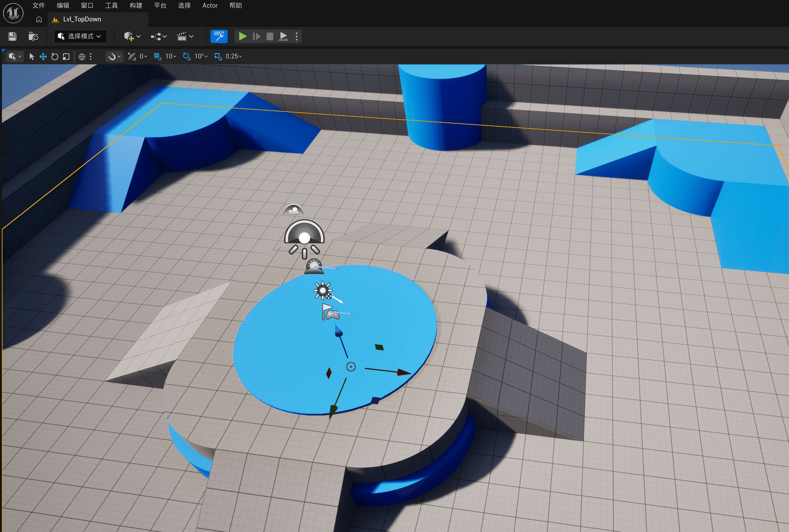This screenshot has height=532, width=789.
Task: Open rotation snap 10° dropdown
Action: [x=201, y=56]
